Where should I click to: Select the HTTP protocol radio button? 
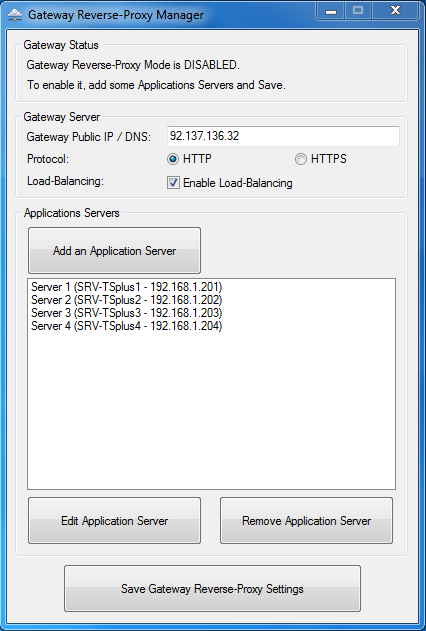(173, 159)
